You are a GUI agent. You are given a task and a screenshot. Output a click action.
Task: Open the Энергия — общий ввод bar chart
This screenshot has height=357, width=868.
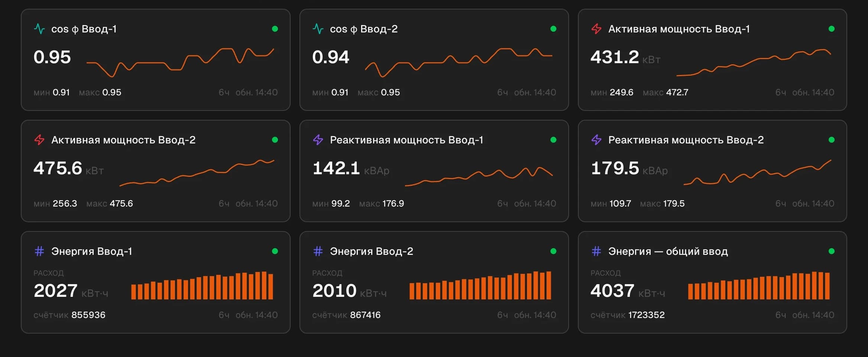pyautogui.click(x=759, y=285)
